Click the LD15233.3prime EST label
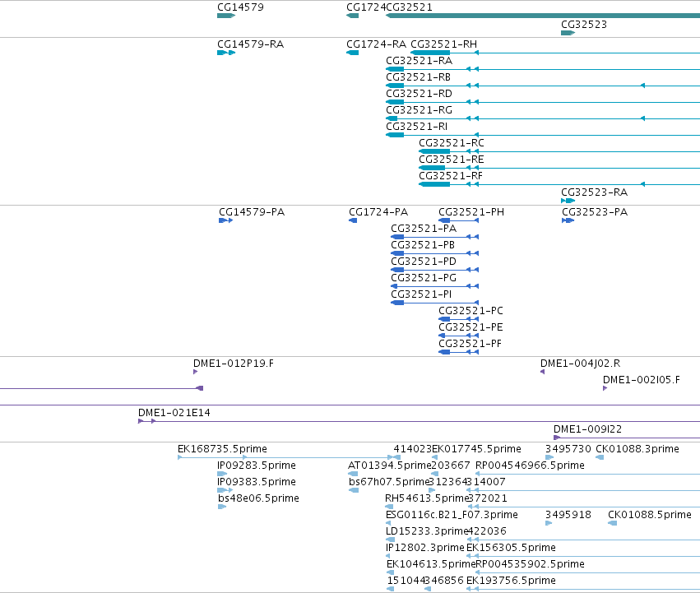700x593 pixels. click(426, 531)
